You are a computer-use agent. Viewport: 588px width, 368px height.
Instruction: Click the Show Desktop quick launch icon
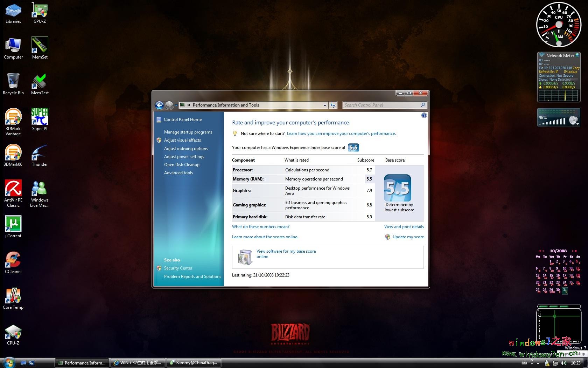pyautogui.click(x=23, y=363)
